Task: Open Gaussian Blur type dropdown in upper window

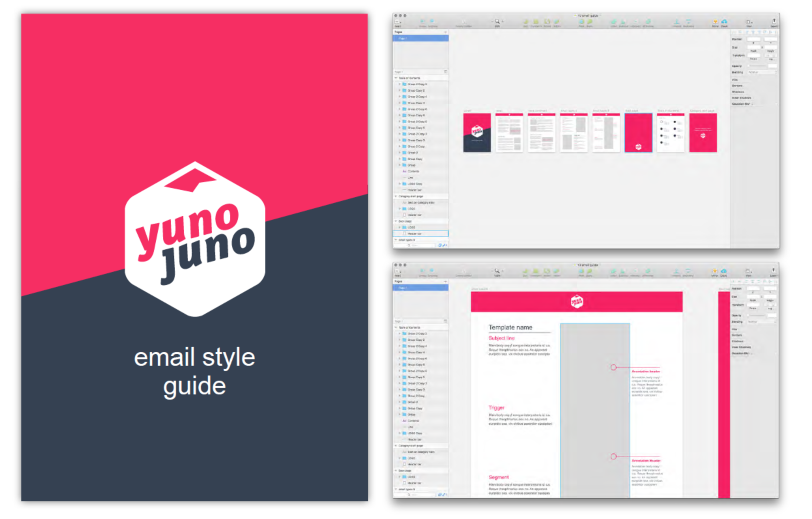Action: pos(752,104)
